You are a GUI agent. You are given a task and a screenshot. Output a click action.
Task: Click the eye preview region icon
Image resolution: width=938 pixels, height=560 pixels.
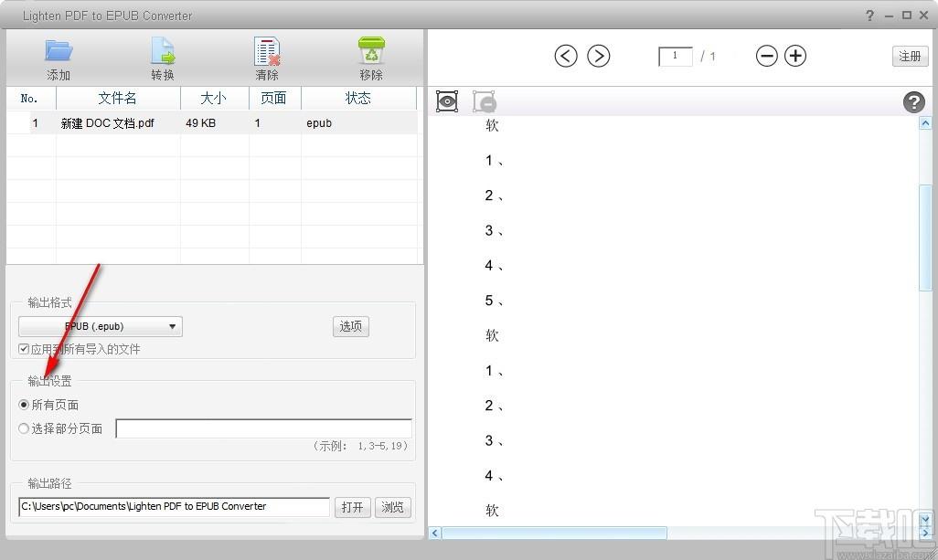coord(447,101)
